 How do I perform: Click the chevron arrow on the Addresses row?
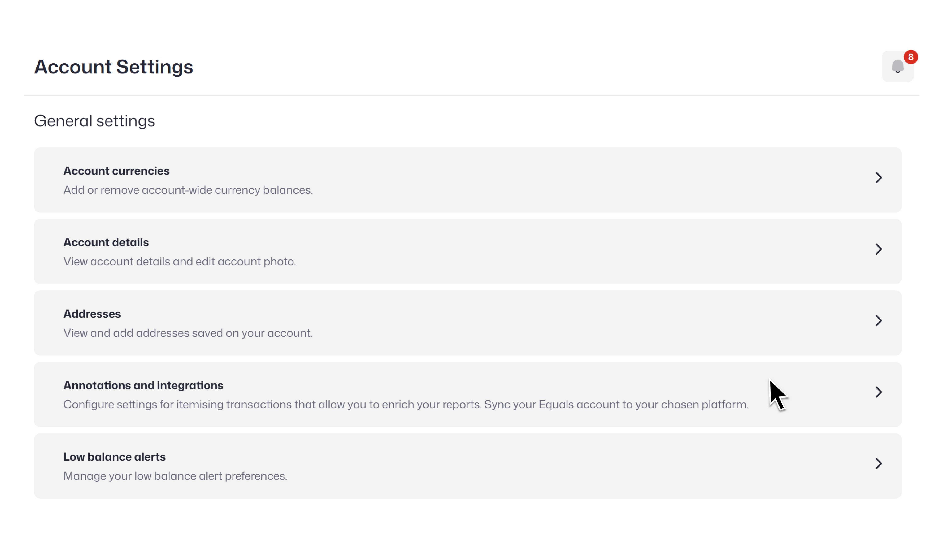coord(878,321)
